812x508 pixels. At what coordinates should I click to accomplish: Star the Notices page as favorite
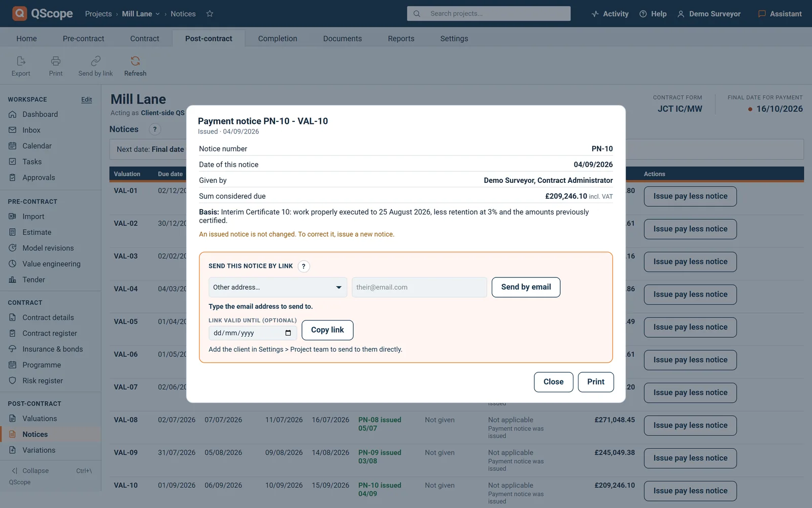point(210,14)
